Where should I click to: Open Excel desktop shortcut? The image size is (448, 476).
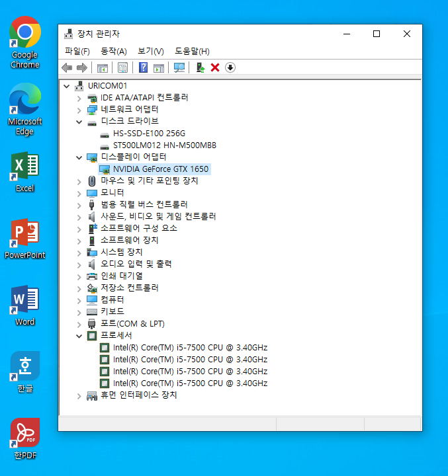coord(25,172)
